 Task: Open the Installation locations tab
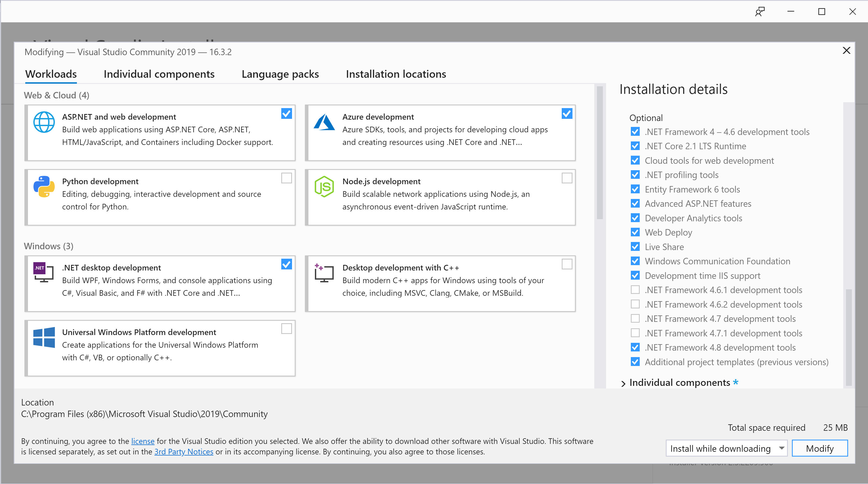pos(396,74)
